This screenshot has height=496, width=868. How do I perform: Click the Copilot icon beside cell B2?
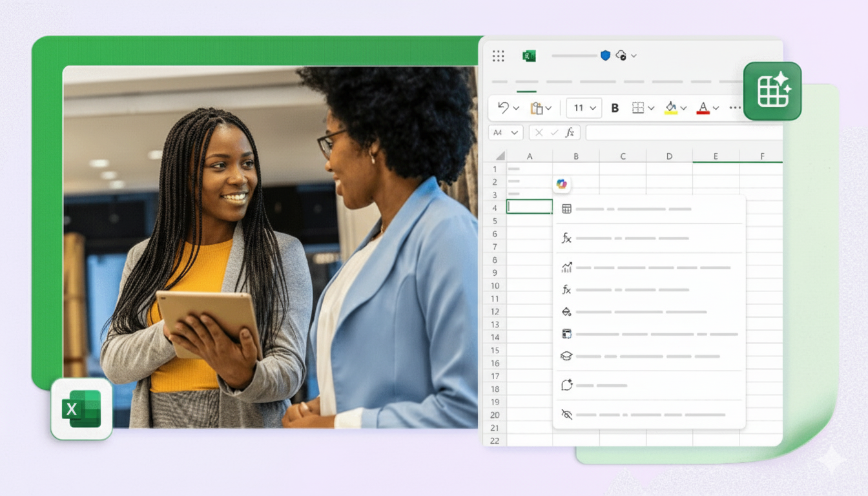tap(562, 184)
